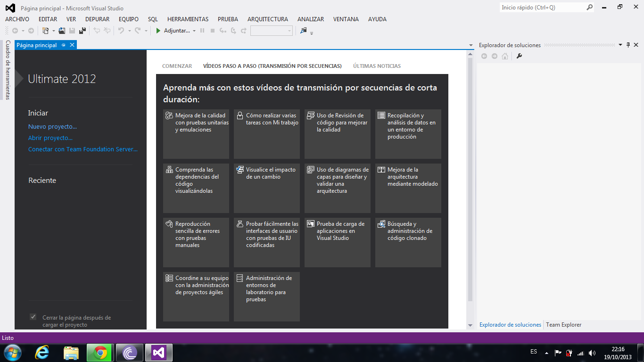Image resolution: width=644 pixels, height=362 pixels.
Task: Open video 'Prueba de carga de aplicaciones'
Action: pos(338,242)
